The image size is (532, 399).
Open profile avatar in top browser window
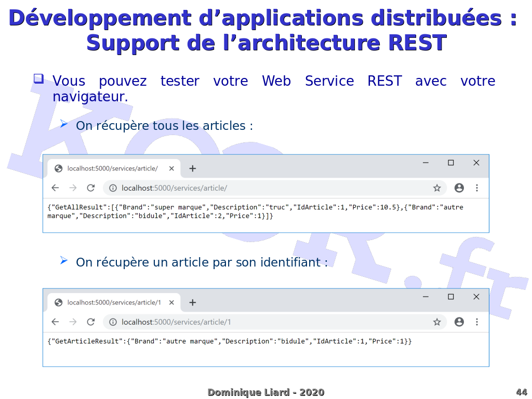[x=459, y=188]
